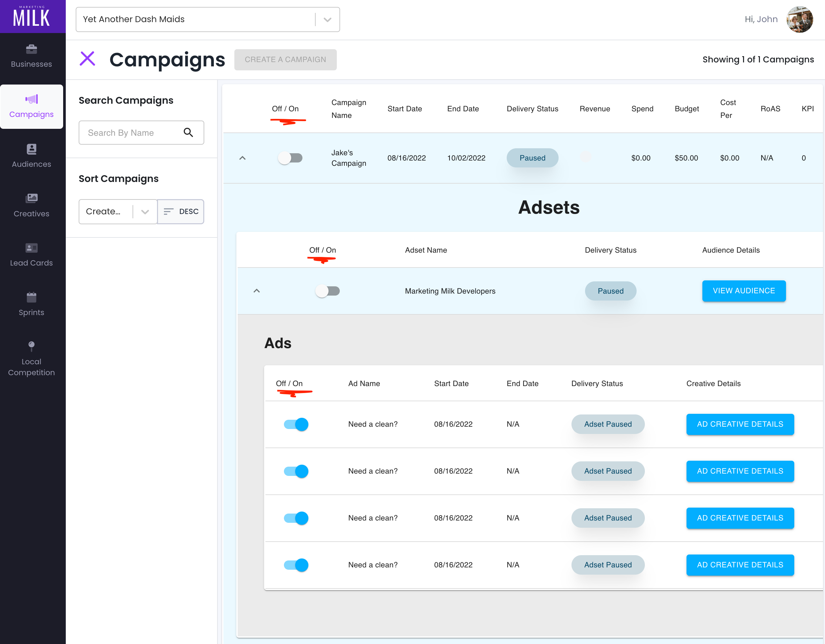Open Businesses briefcase icon in sidebar
Image resolution: width=825 pixels, height=644 pixels.
[x=31, y=50]
